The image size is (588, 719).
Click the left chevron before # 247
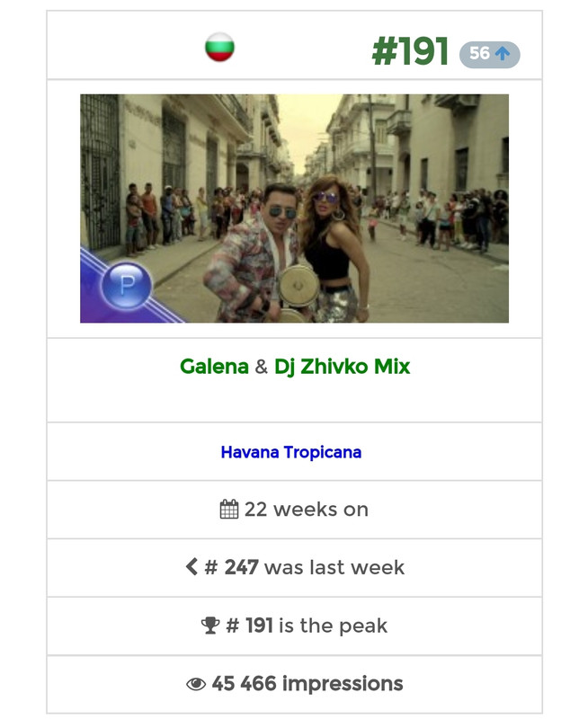192,567
